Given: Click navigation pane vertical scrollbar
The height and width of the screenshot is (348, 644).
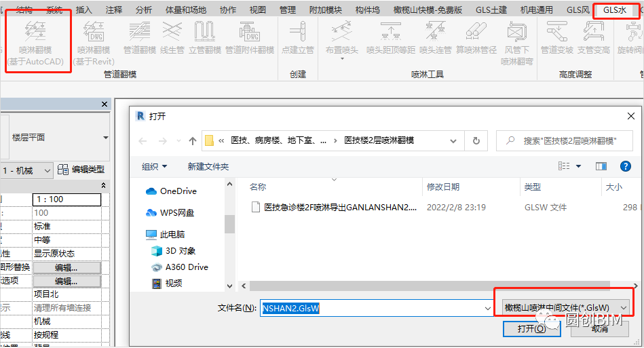Looking at the screenshot, I should click(x=229, y=224).
